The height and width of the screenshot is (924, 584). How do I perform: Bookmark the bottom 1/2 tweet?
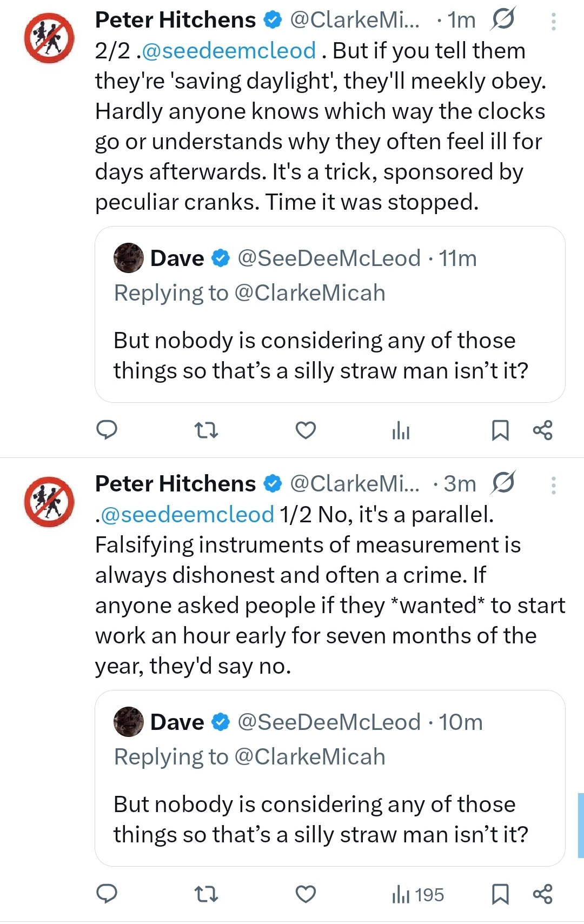click(500, 894)
